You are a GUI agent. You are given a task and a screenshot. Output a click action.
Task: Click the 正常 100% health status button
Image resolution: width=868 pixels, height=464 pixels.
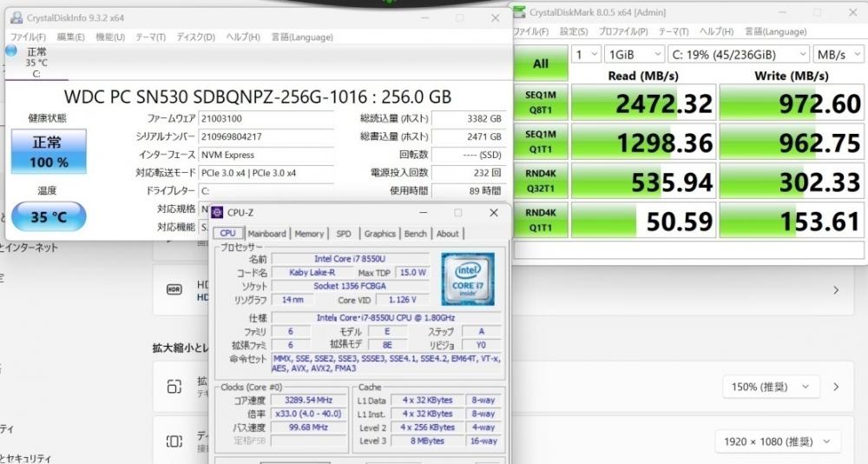[x=49, y=151]
